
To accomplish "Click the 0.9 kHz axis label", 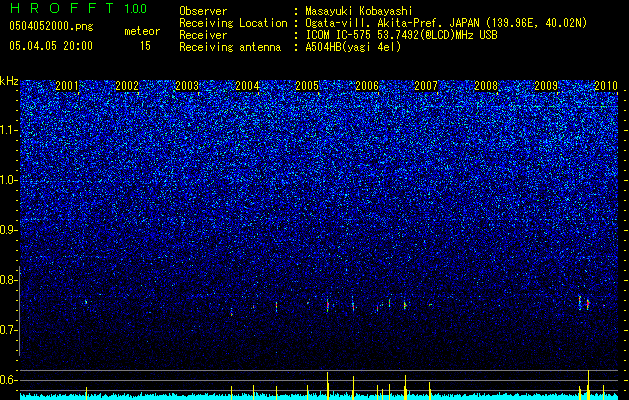I will pos(9,230).
